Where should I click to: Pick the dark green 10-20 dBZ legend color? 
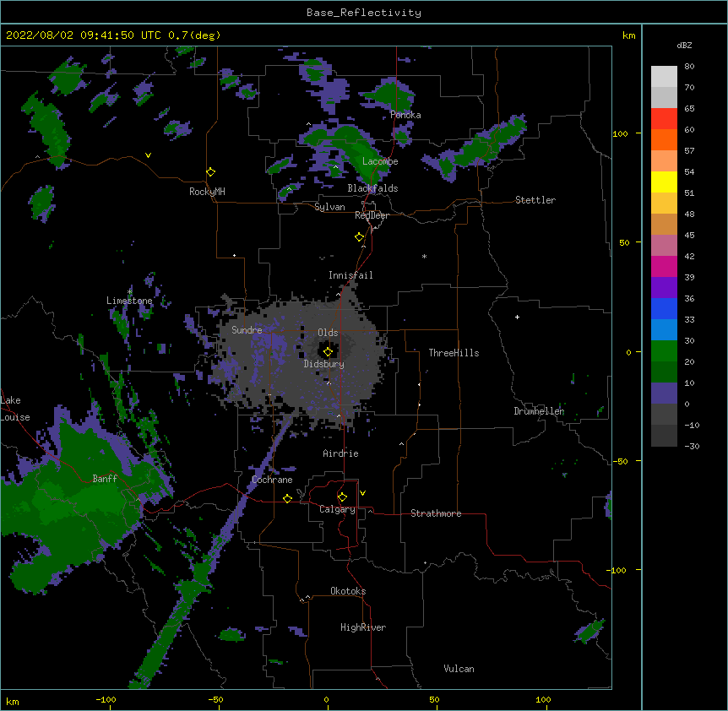(664, 372)
